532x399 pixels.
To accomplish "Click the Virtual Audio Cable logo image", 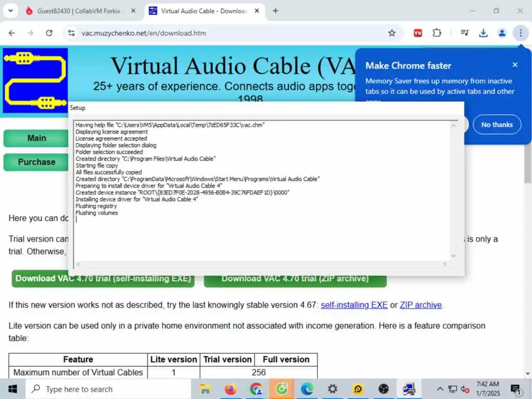I will (x=35, y=81).
